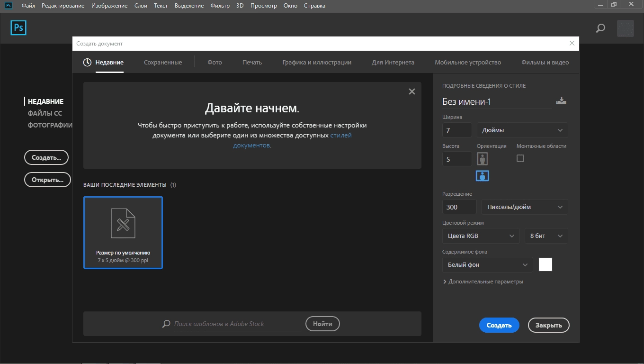The height and width of the screenshot is (364, 644).
Task: Click the Разрешение input showing 300
Action: click(x=459, y=207)
